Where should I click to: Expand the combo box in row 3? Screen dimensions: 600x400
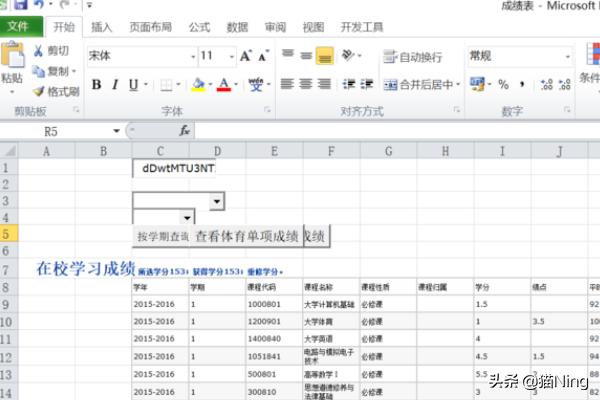(x=217, y=202)
